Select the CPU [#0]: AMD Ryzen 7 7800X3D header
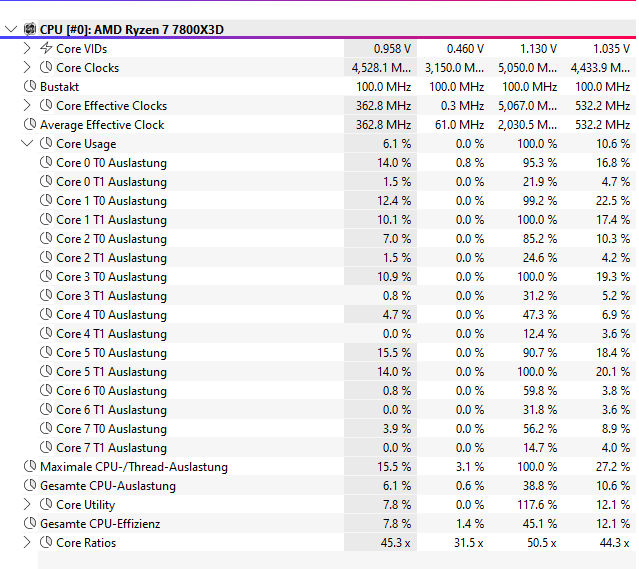Image resolution: width=639 pixels, height=569 pixels. pyautogui.click(x=132, y=30)
